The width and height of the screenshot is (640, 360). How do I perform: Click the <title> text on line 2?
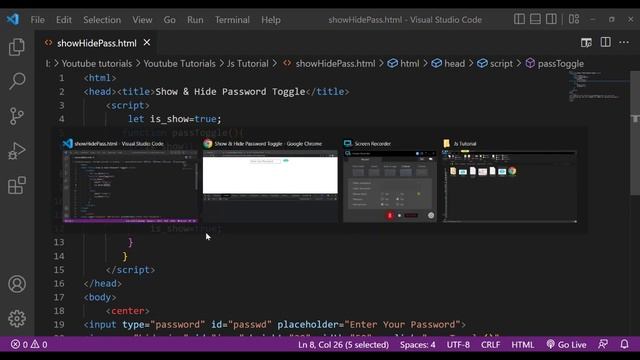point(136,91)
